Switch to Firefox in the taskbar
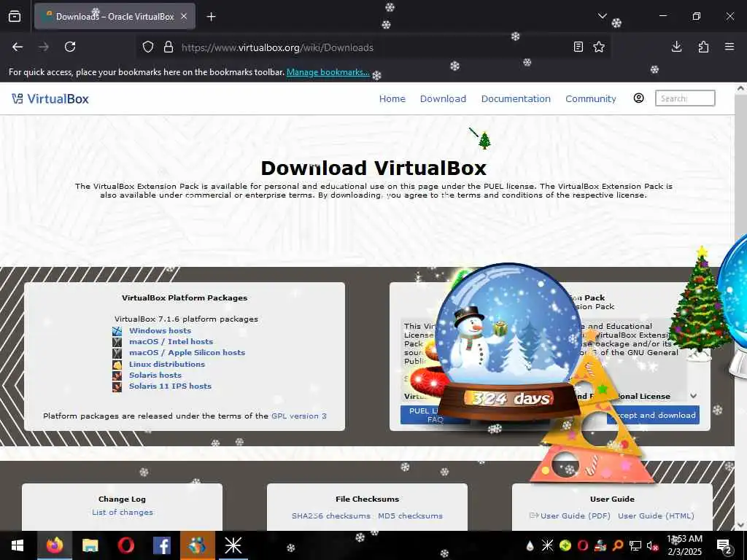747x560 pixels. (54, 545)
